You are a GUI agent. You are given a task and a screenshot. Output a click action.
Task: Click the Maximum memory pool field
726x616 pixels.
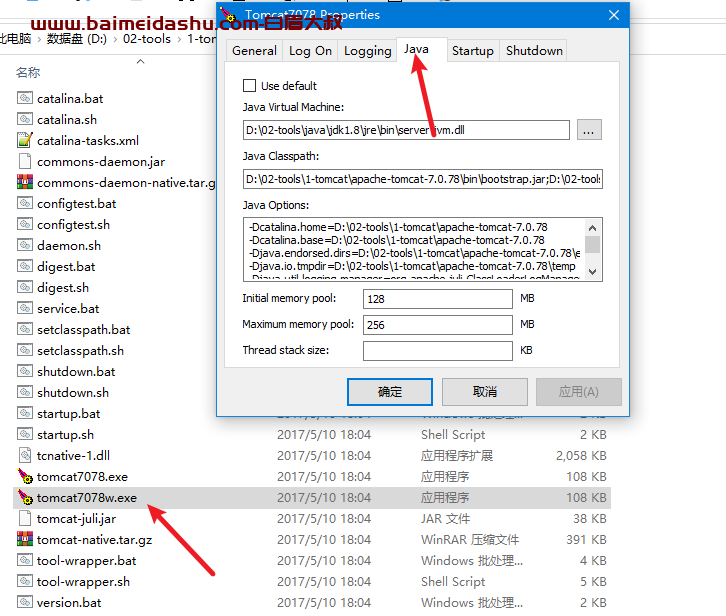(x=438, y=325)
